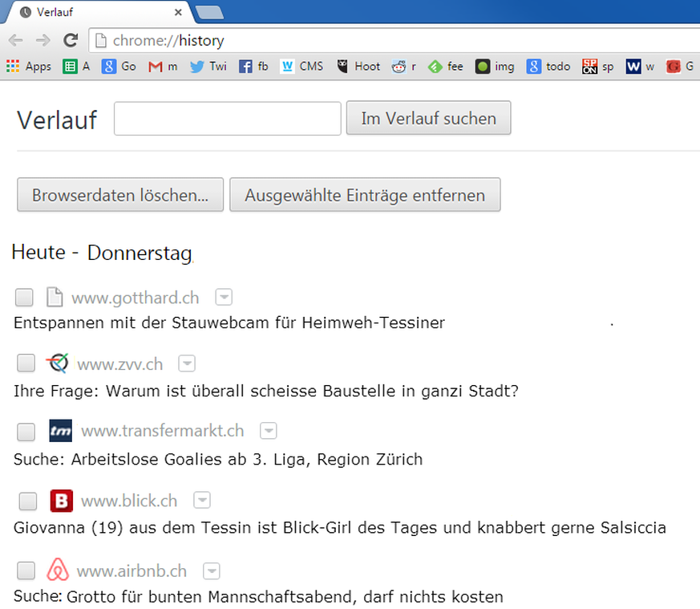
Task: Open the Reddit bookmark
Action: [x=403, y=67]
